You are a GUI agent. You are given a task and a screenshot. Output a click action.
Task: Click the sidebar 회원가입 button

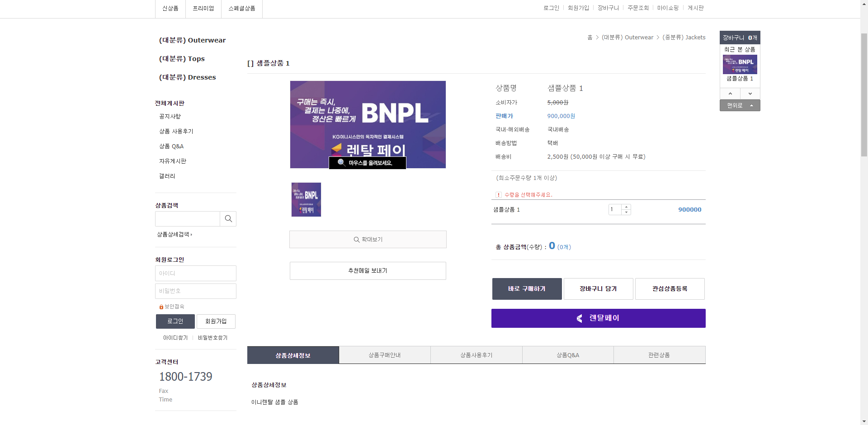point(216,321)
